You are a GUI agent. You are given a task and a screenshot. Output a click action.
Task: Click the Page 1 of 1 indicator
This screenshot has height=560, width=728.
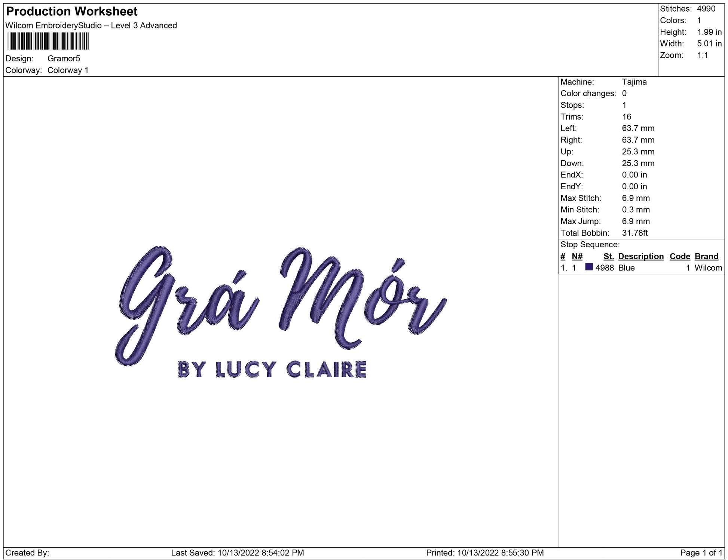(701, 553)
